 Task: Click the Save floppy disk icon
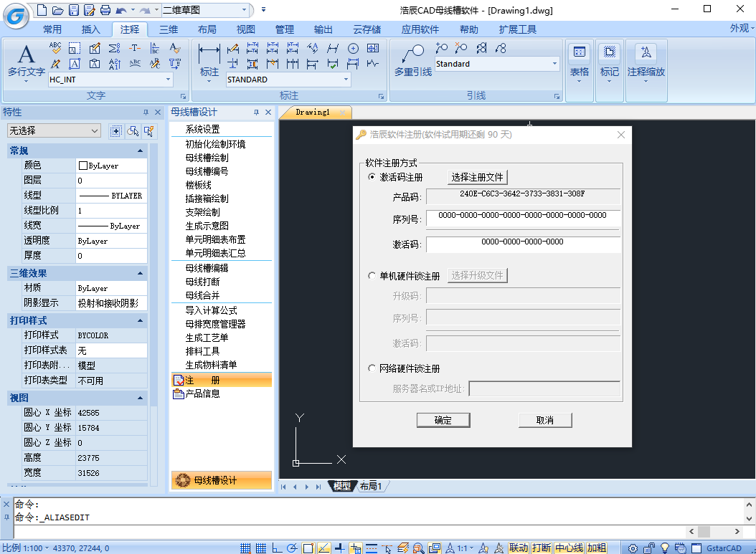tap(74, 10)
